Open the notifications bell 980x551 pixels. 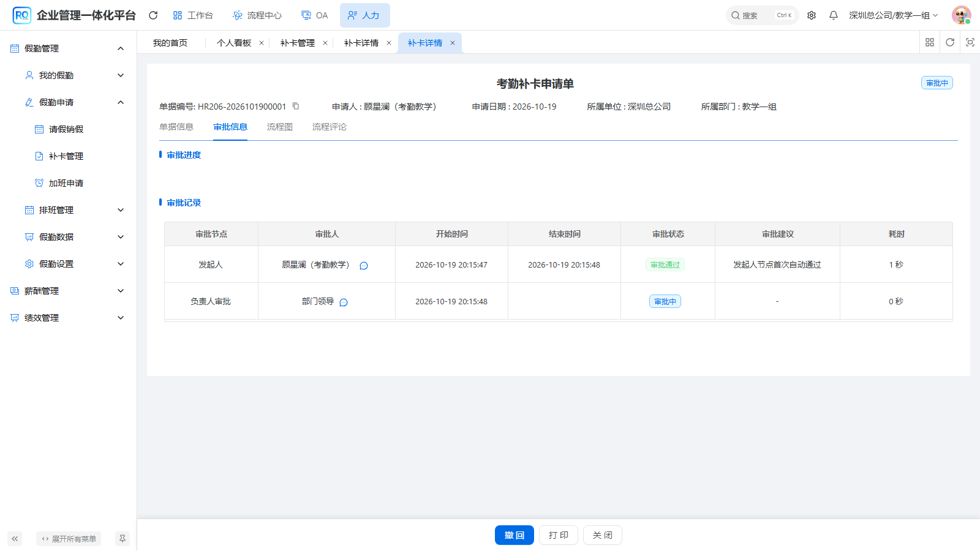click(x=834, y=15)
